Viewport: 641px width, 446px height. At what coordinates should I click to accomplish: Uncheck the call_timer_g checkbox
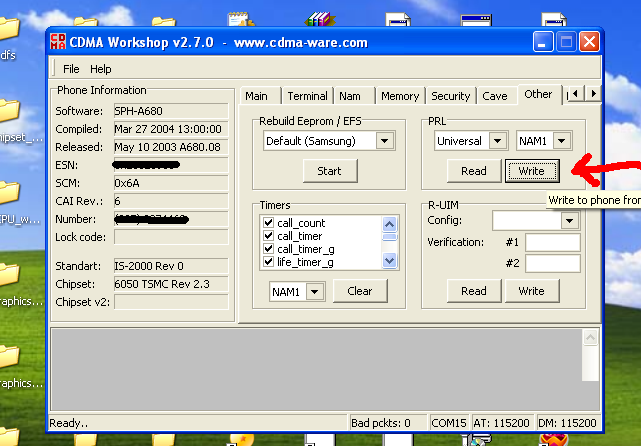click(269, 249)
